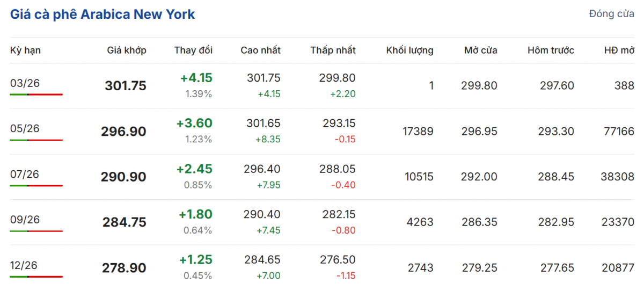
Task: Click the 'Đóng cửa' market status label
Action: [x=611, y=14]
